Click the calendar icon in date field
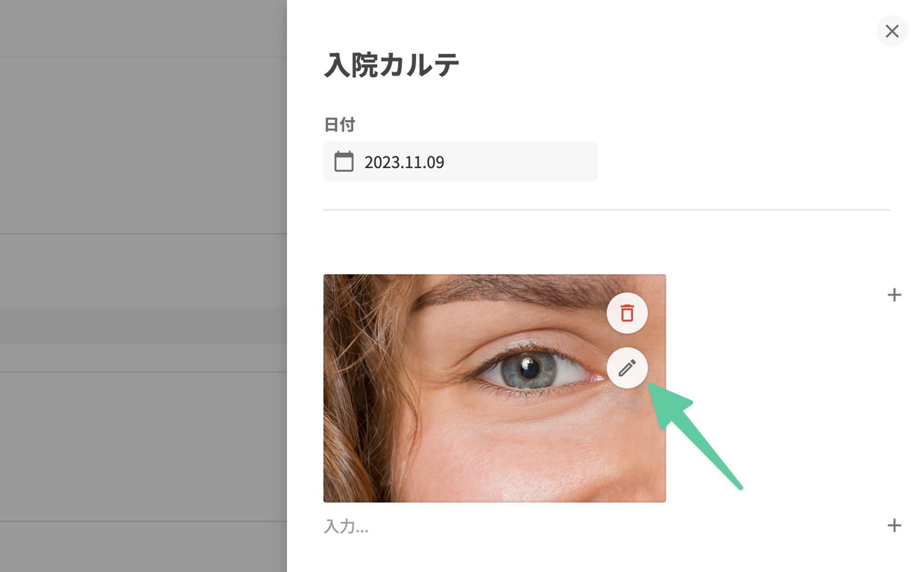924x572 pixels. click(x=344, y=162)
